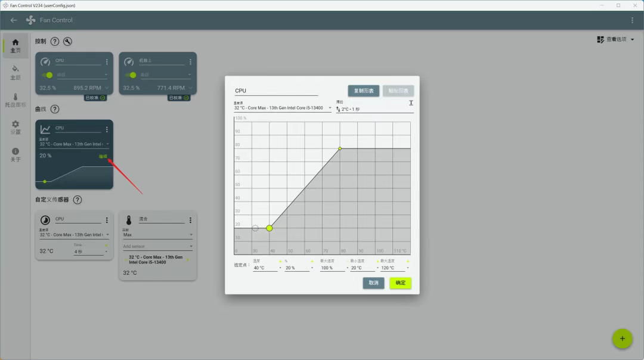644x360 pixels.
Task: Open three-dot menu on 混合 sensor card
Action: pyautogui.click(x=190, y=220)
